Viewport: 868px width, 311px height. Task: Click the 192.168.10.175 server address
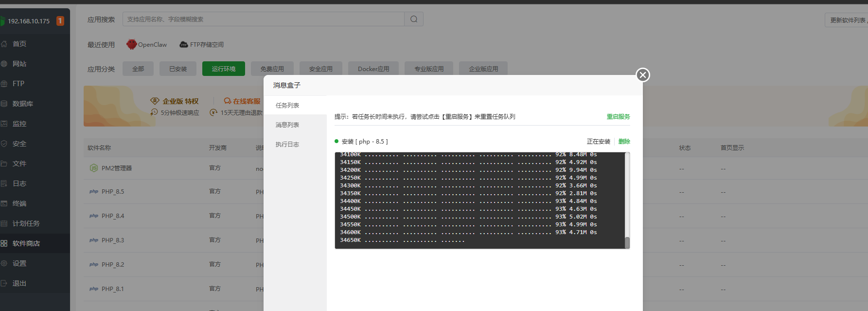(29, 21)
